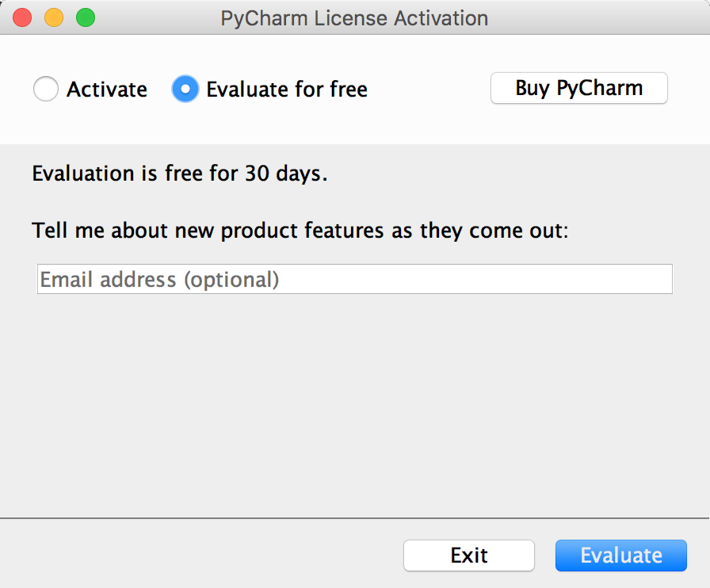Start the trial with the Evaluate button
710x588 pixels.
coord(620,556)
